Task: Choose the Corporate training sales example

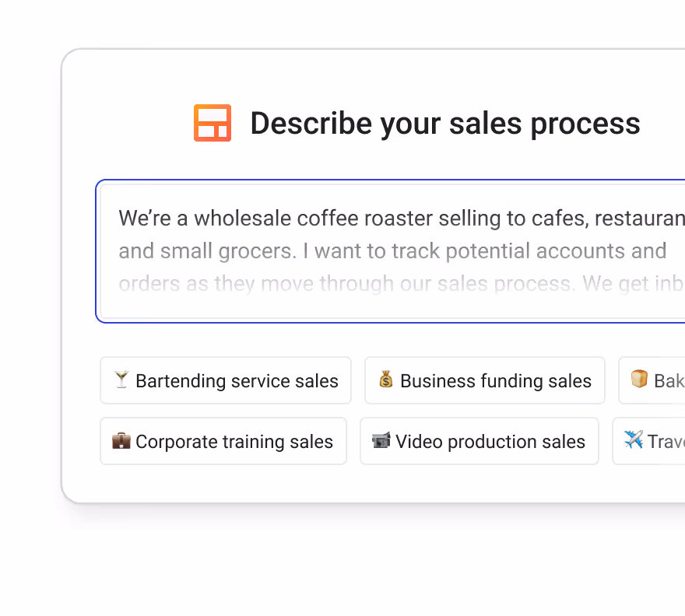Action: [223, 441]
